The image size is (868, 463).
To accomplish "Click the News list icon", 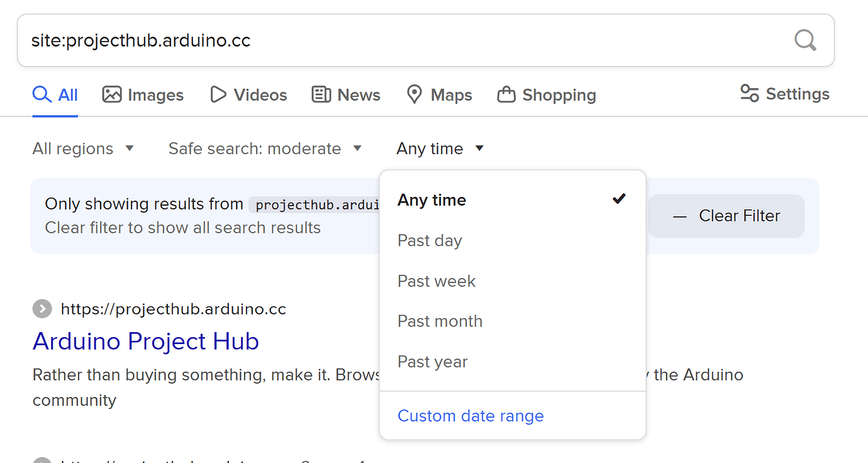I will tap(320, 94).
